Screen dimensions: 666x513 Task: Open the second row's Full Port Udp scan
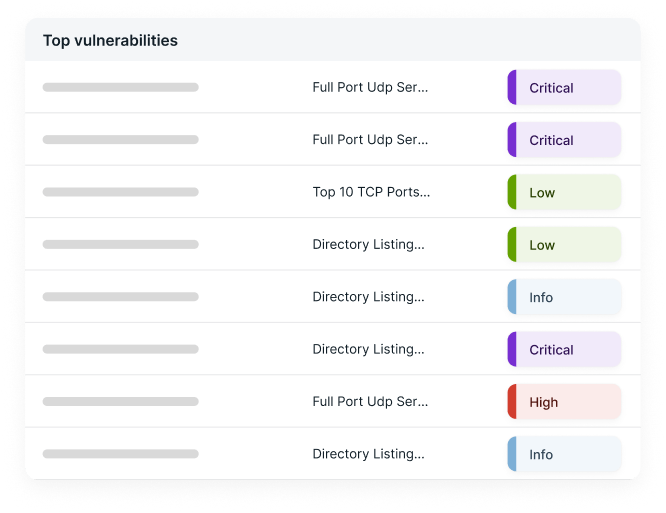tap(370, 140)
